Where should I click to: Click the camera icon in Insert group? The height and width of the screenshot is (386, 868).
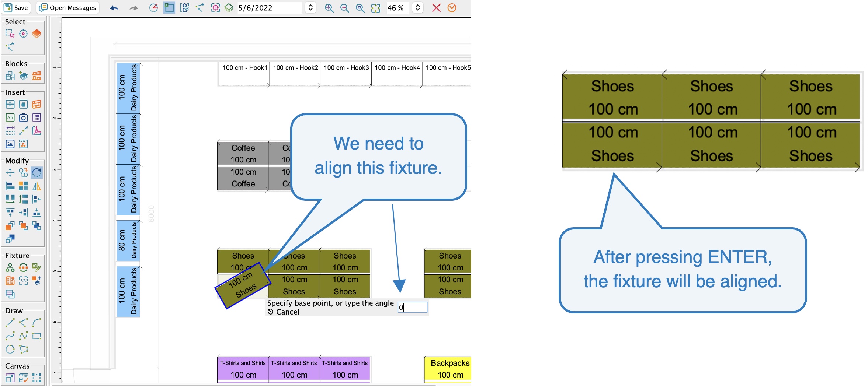point(23,117)
